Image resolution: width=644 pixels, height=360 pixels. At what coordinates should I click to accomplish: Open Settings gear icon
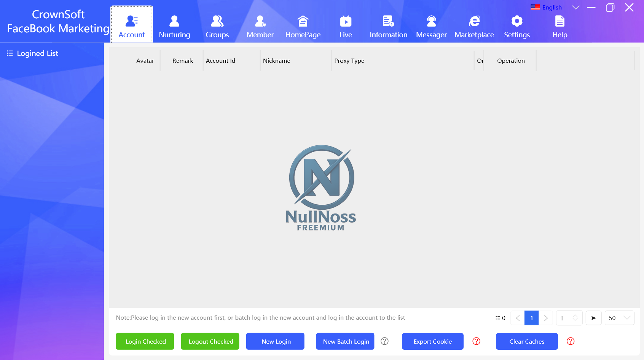516,21
